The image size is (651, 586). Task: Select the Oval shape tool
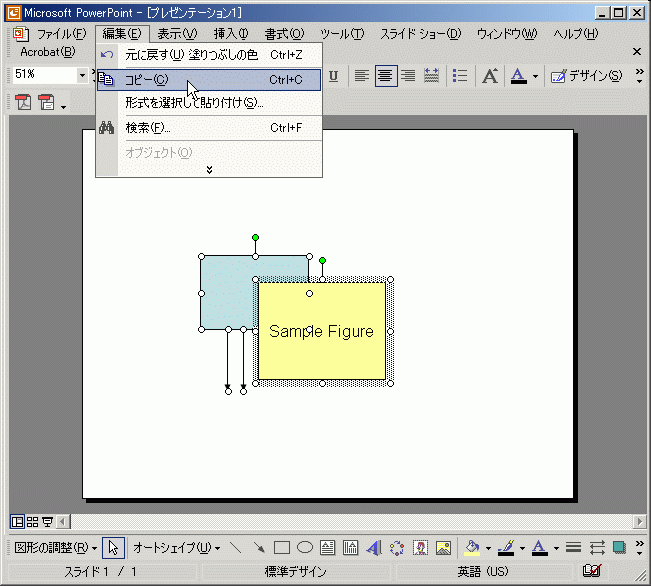(x=305, y=547)
